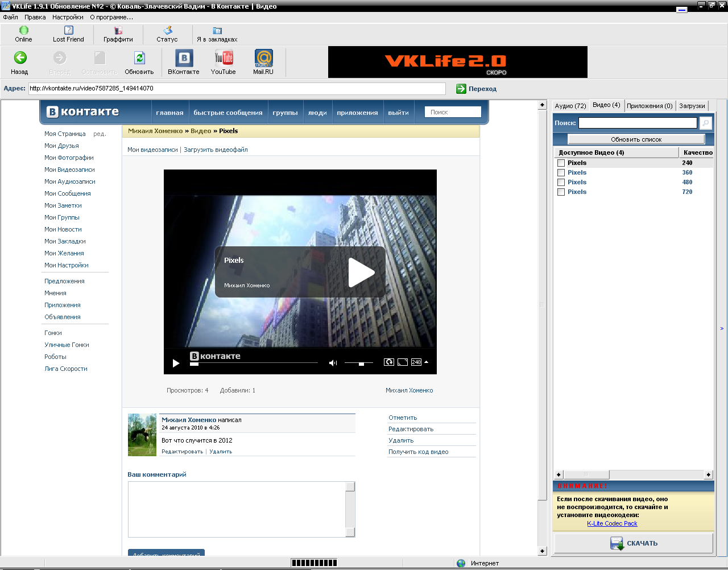728x570 pixels.
Task: Open the О программе menu
Action: (111, 17)
